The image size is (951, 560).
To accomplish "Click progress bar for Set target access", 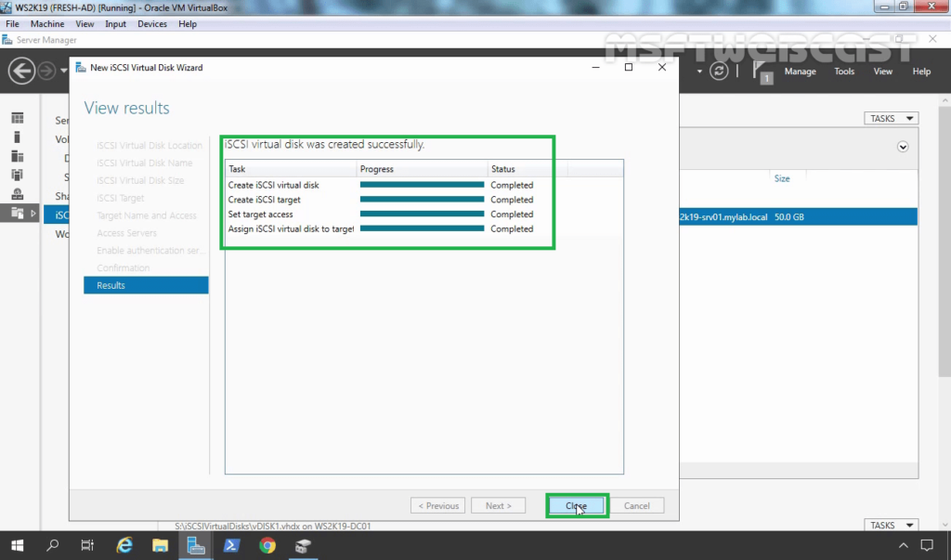I will (x=423, y=215).
